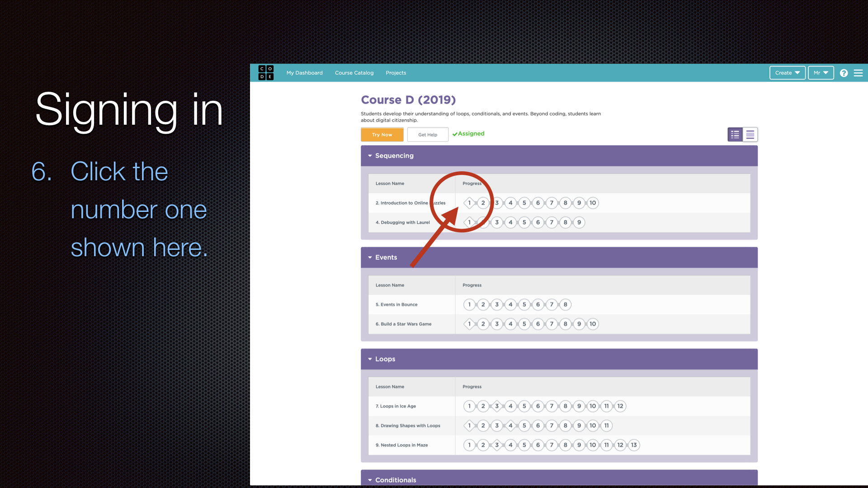Open level 1 of Events in Bounce
Viewport: 868px width, 488px height.
tap(469, 305)
